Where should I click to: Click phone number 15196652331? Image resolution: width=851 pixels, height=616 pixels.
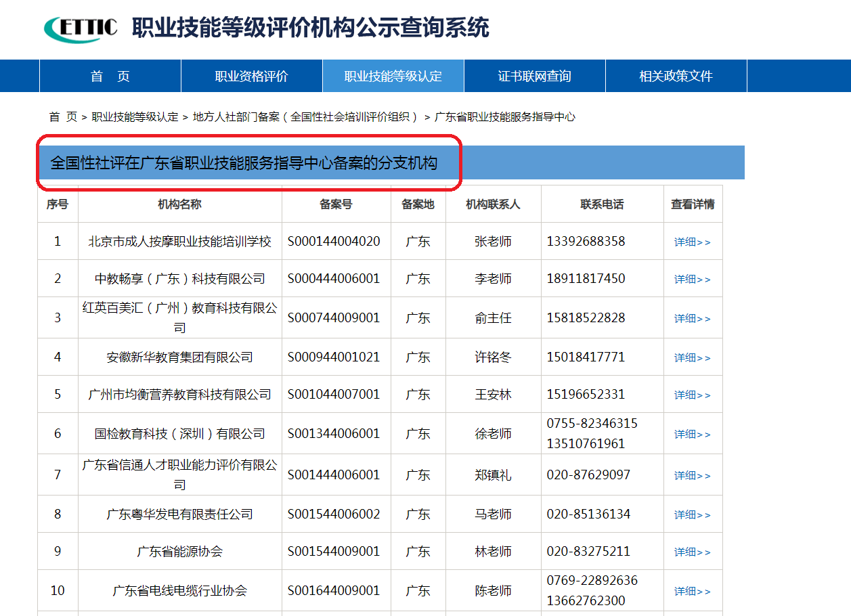tap(586, 395)
